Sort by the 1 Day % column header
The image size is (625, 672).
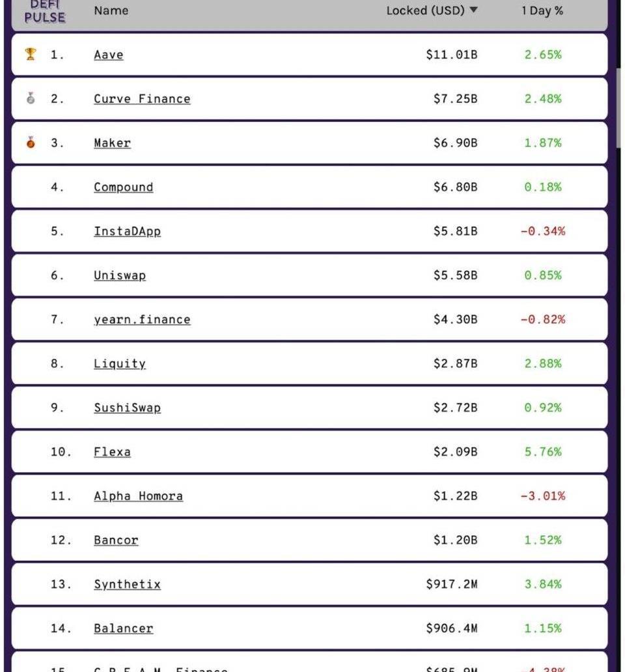tap(542, 10)
